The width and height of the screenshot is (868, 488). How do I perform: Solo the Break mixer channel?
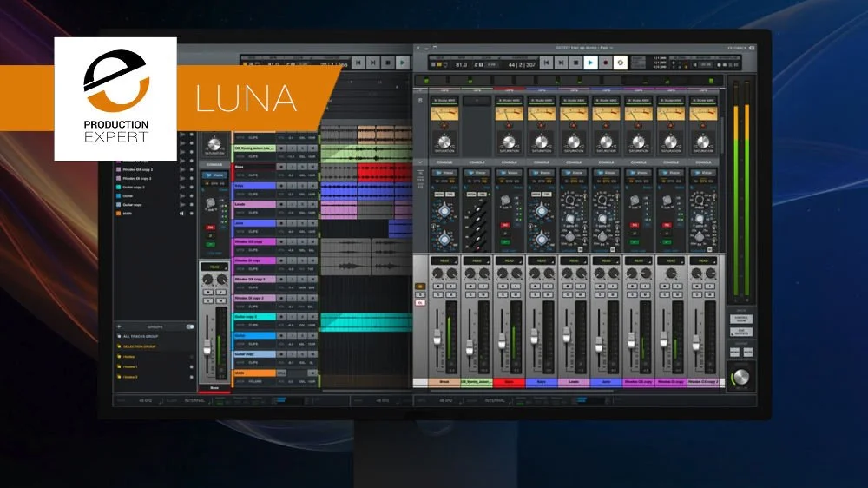437,294
